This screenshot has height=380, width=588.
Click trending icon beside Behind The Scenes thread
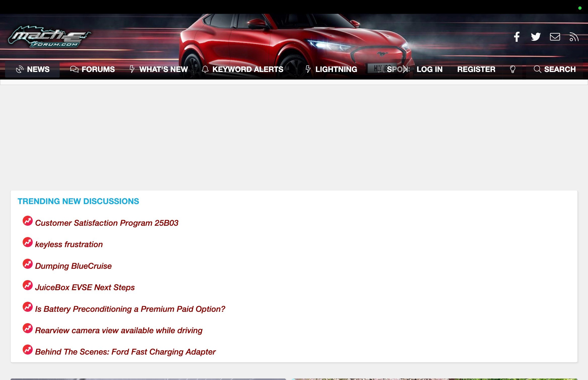(x=28, y=350)
